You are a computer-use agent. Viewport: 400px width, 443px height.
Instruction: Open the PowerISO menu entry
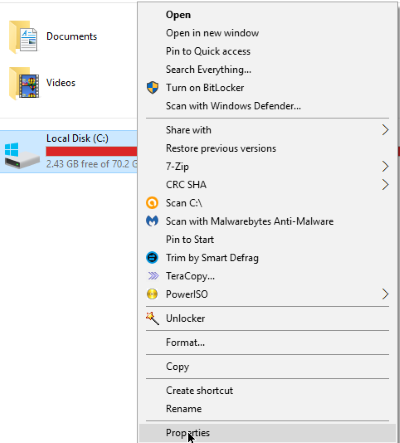coord(268,294)
